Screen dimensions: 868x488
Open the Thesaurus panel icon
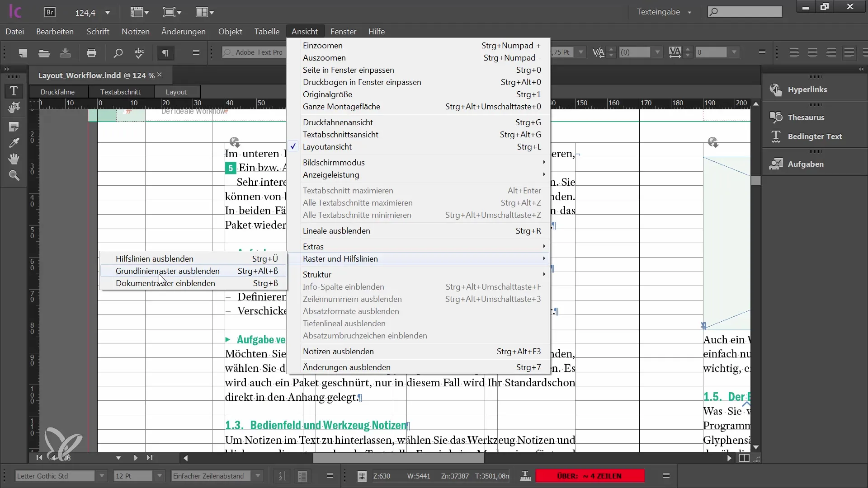pyautogui.click(x=776, y=117)
